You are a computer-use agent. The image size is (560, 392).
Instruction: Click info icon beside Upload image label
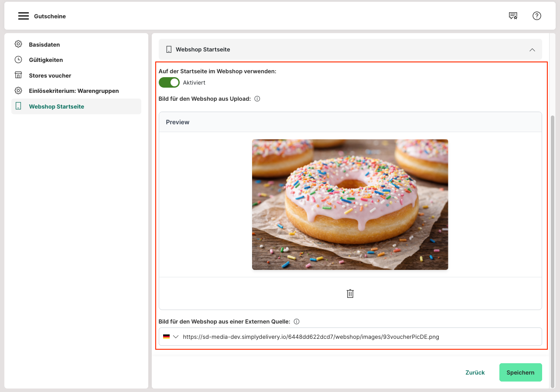(x=257, y=99)
